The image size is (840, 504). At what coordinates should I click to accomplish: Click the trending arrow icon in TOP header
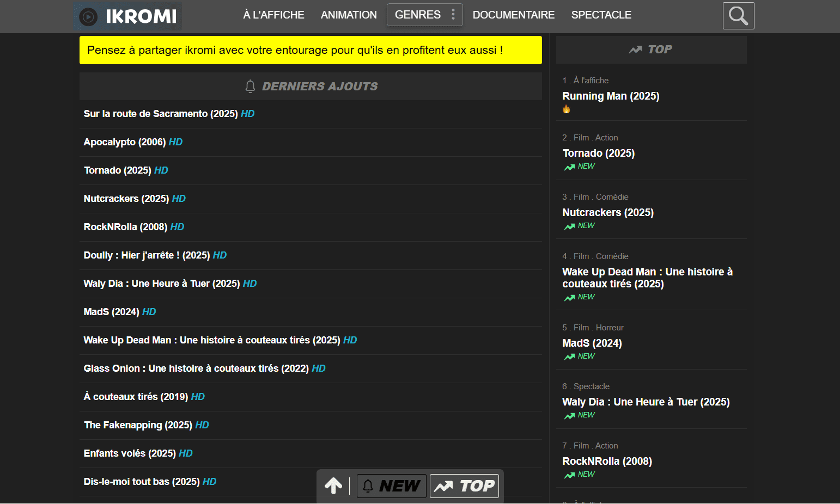635,50
